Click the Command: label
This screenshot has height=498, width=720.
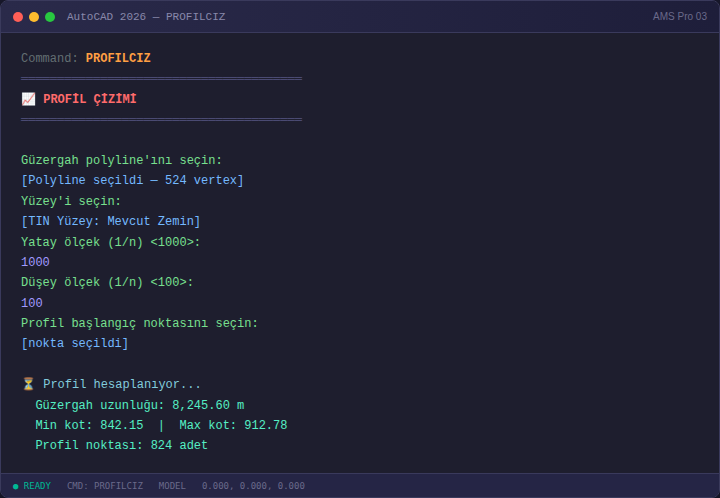[50, 58]
